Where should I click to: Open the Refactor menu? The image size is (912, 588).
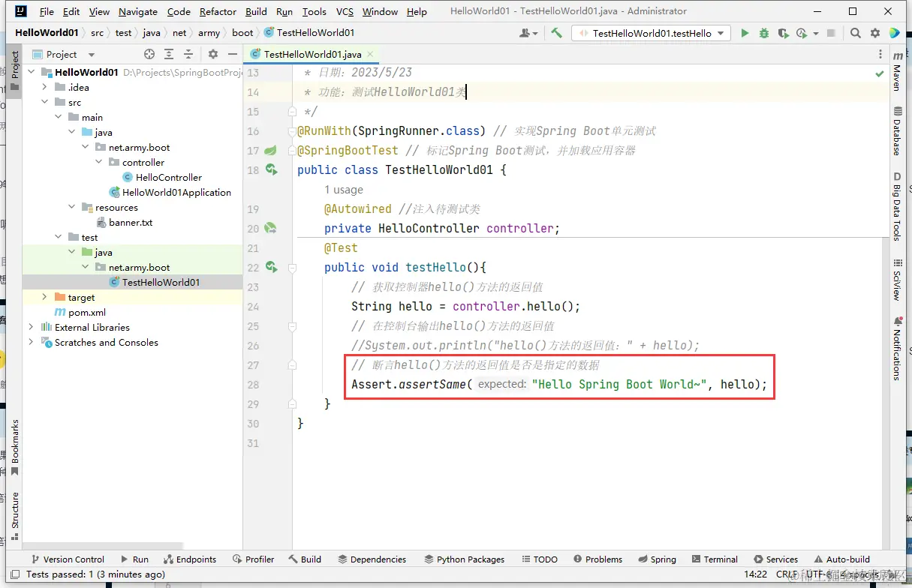pyautogui.click(x=218, y=11)
